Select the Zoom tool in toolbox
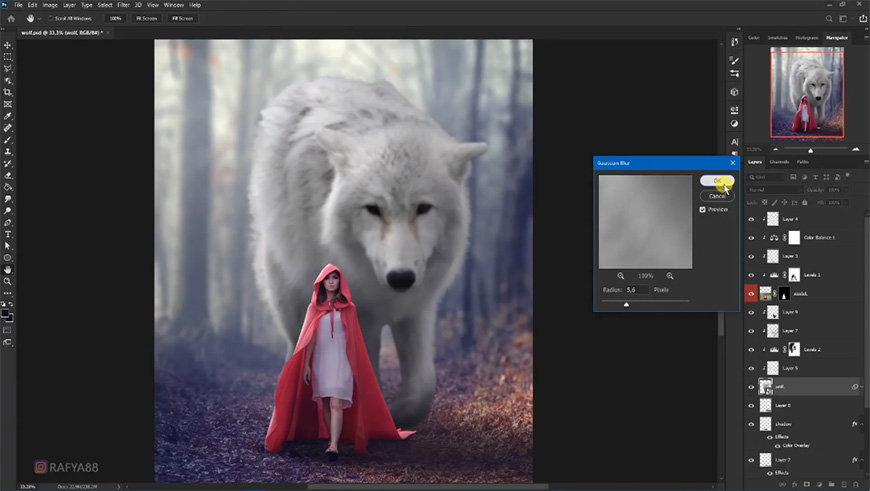This screenshot has width=870, height=491. point(8,281)
